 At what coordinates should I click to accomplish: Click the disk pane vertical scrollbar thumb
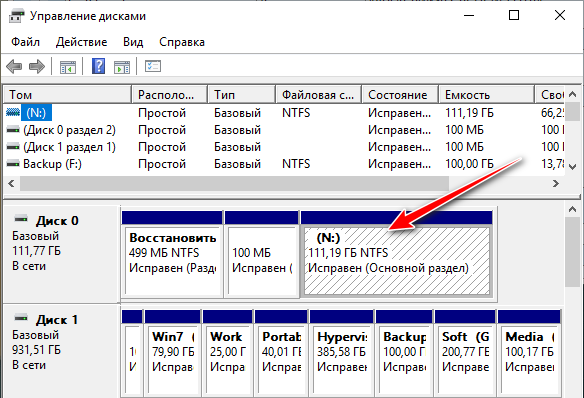click(x=572, y=252)
